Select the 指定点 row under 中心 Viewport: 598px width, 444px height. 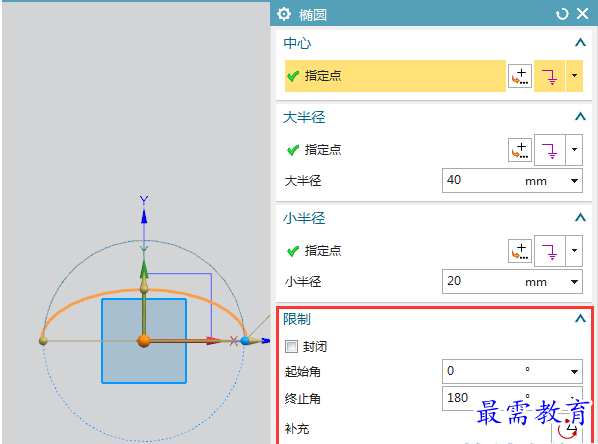point(395,76)
